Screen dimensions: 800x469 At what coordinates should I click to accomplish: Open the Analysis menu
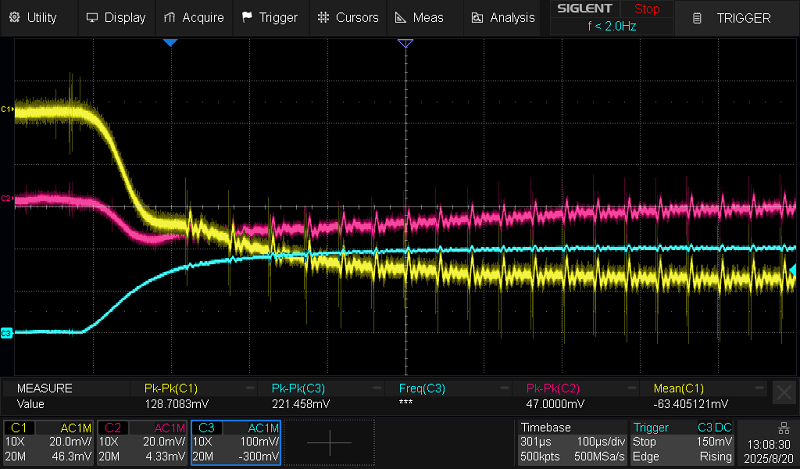coord(503,17)
